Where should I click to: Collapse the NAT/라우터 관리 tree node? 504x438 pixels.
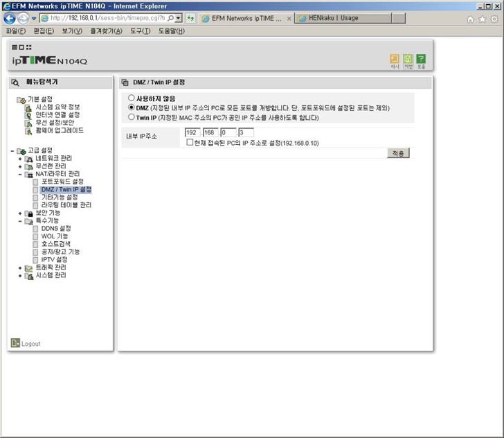[20, 174]
